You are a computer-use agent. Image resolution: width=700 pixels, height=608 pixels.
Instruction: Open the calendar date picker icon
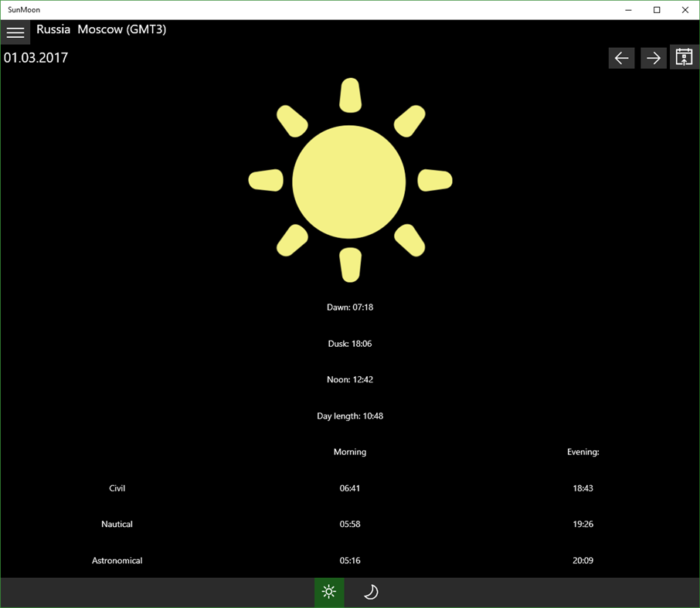[x=683, y=57]
